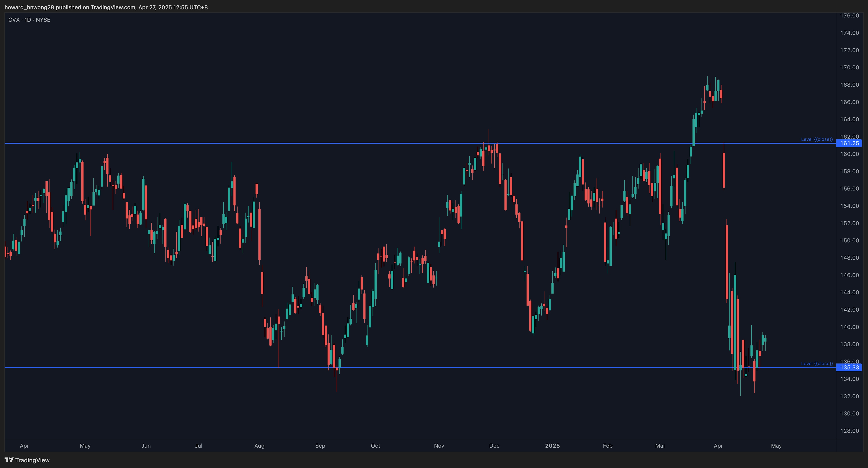Click the CVX · 1D · NYSE symbol label
Image resolution: width=868 pixels, height=468 pixels.
pos(29,20)
